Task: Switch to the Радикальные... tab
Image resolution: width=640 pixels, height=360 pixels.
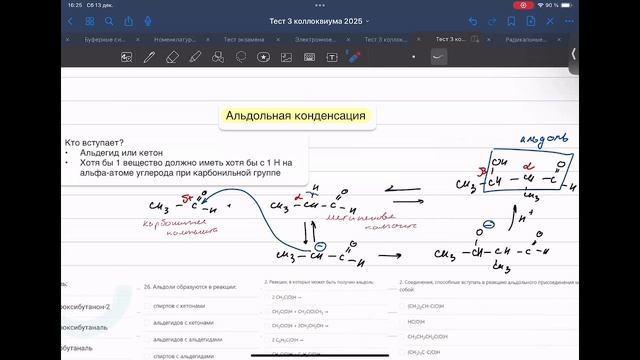Action: tap(526, 40)
